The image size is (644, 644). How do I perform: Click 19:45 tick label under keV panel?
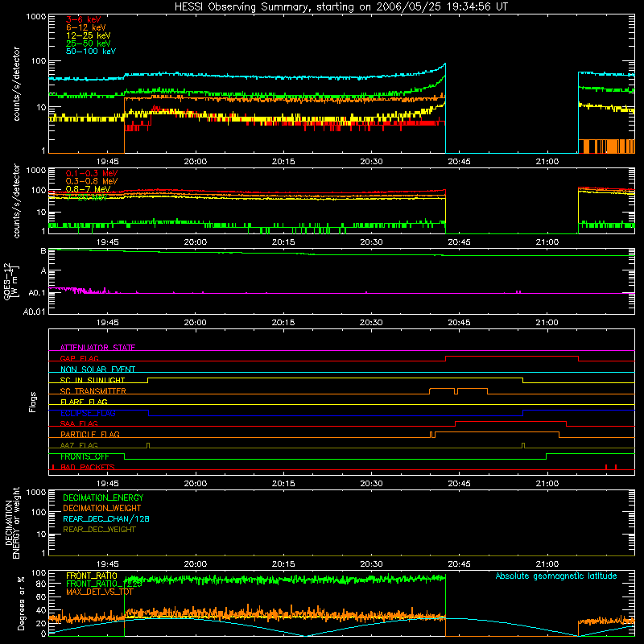(108, 162)
